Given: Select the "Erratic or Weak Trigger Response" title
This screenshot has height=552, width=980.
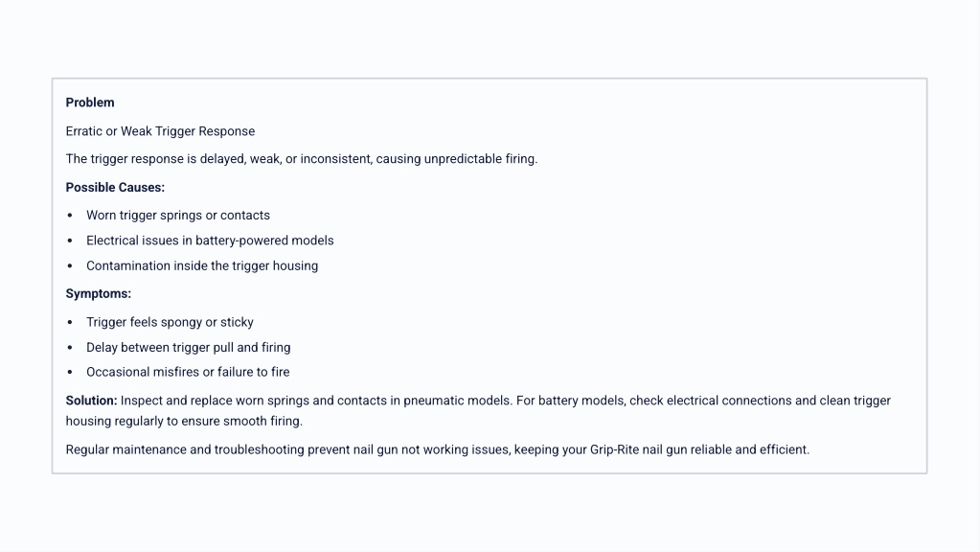Looking at the screenshot, I should 160,131.
